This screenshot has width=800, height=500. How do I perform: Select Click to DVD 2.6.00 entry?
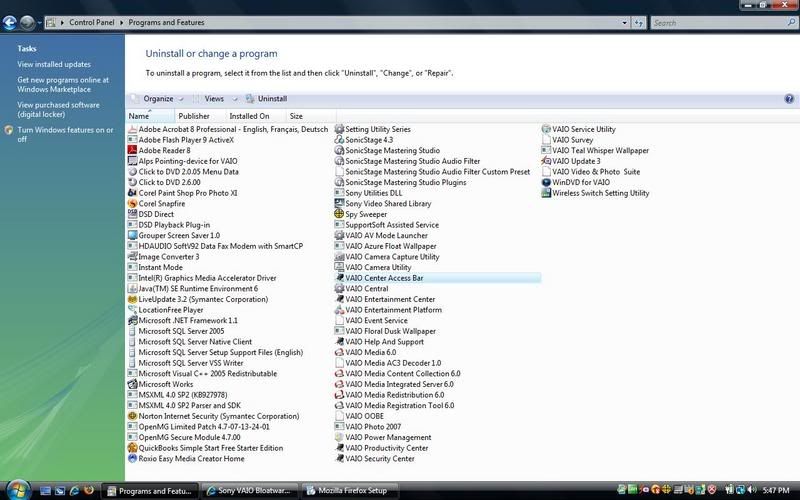(x=164, y=182)
